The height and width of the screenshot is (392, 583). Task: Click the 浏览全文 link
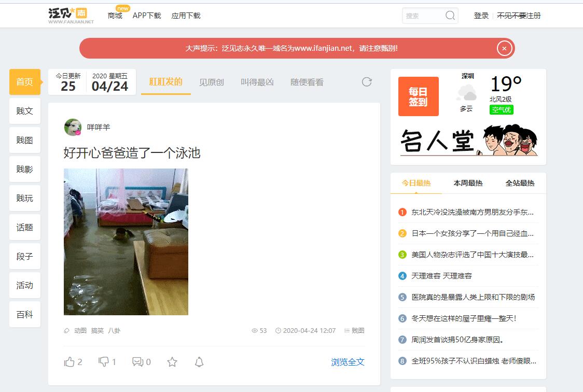click(348, 362)
